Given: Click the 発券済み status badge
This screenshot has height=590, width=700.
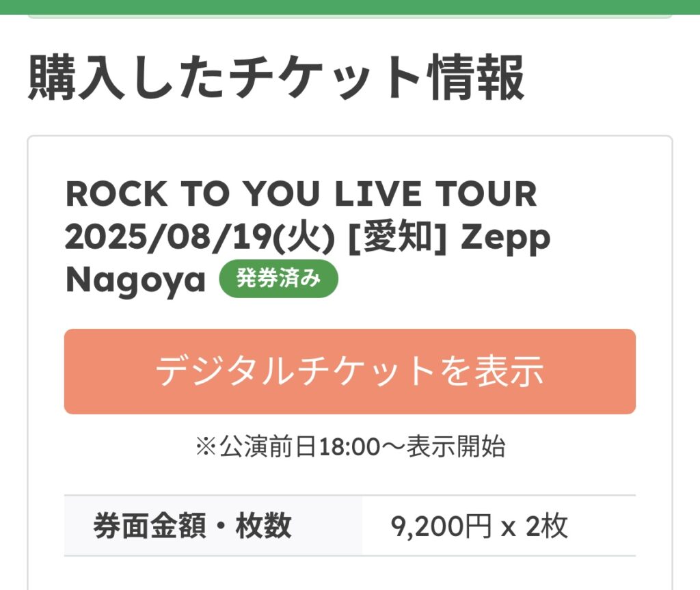Looking at the screenshot, I should [278, 279].
